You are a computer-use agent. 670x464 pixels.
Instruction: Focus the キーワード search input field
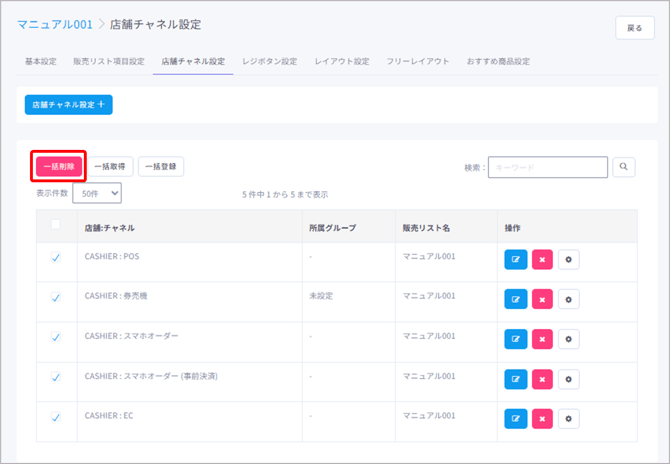[x=547, y=167]
